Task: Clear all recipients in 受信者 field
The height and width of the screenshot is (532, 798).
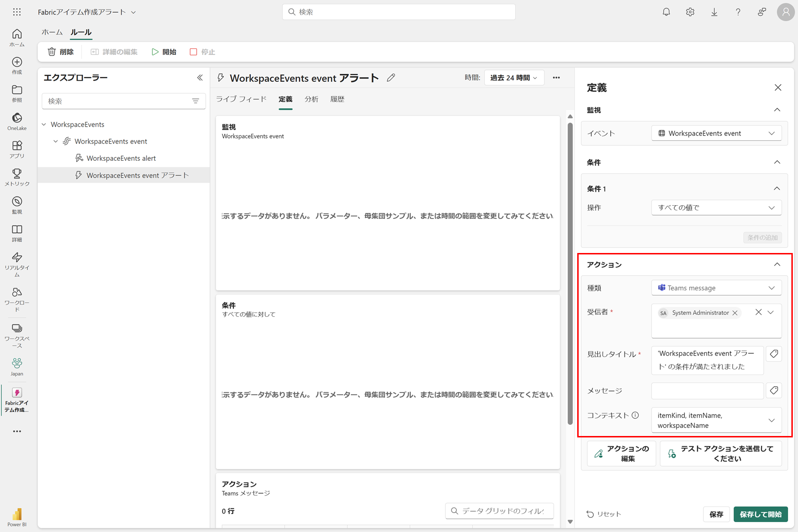Action: (x=758, y=312)
